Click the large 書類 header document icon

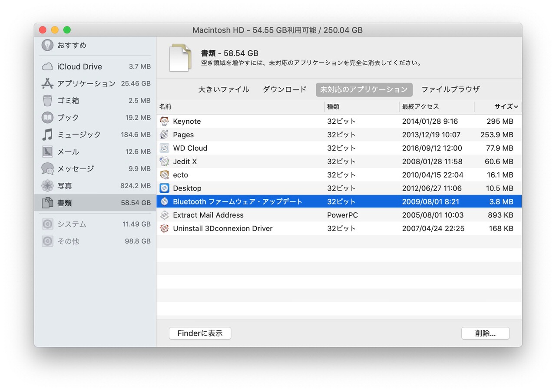[180, 58]
